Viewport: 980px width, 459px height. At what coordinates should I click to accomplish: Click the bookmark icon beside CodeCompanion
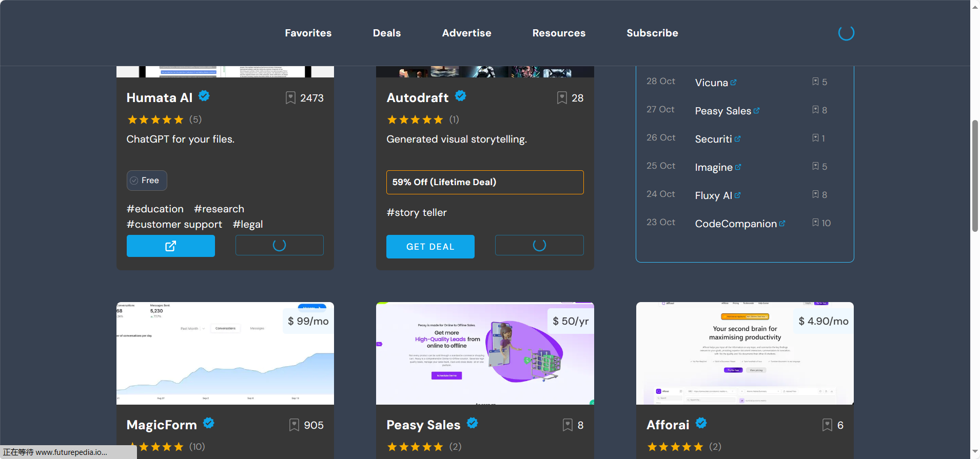point(815,223)
